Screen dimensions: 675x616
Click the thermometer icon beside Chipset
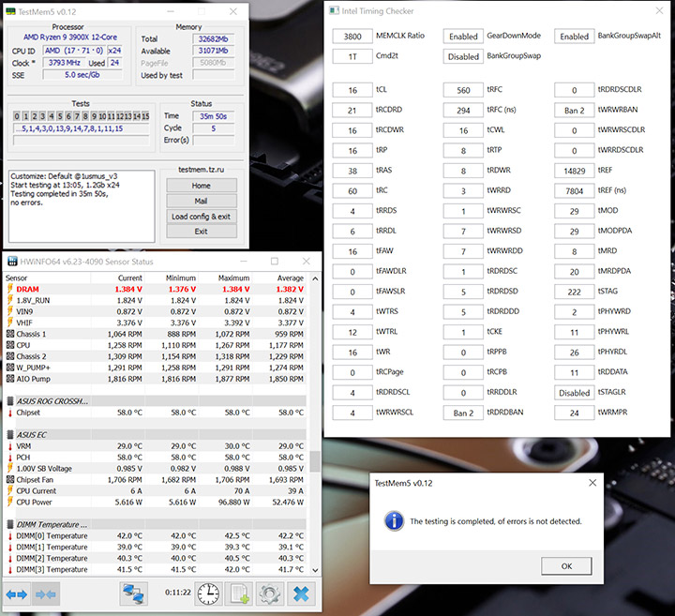[x=10, y=413]
